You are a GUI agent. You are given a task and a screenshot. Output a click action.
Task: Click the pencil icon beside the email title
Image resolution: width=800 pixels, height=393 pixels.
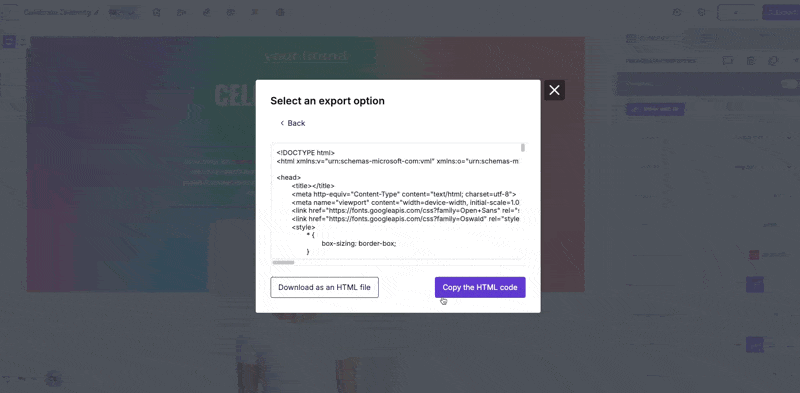point(97,12)
